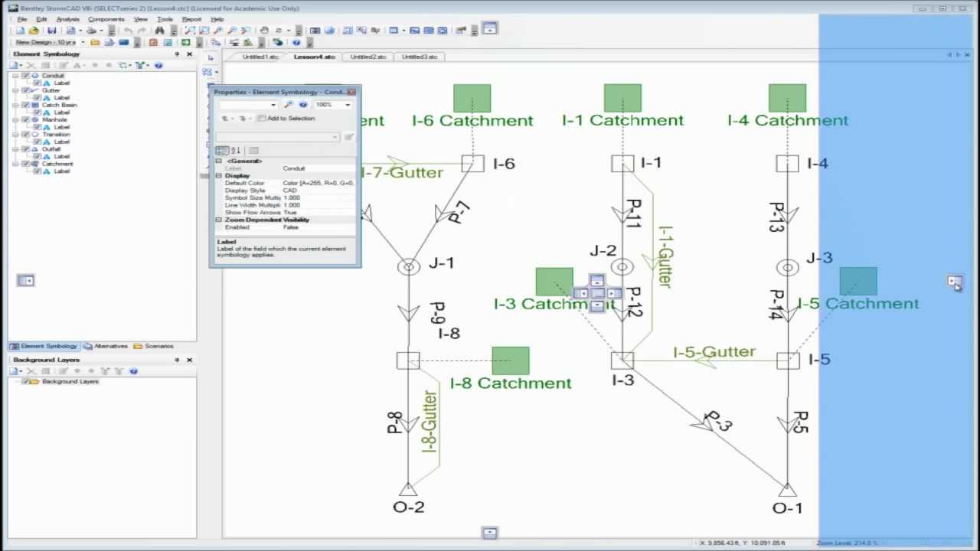Collapse the Catch Basin tree entry
The image size is (980, 551).
pyautogui.click(x=15, y=105)
